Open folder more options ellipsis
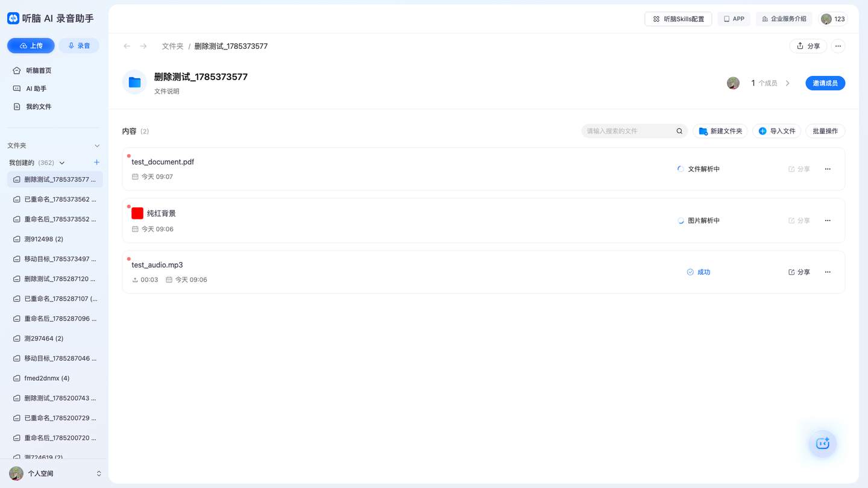 pos(838,46)
